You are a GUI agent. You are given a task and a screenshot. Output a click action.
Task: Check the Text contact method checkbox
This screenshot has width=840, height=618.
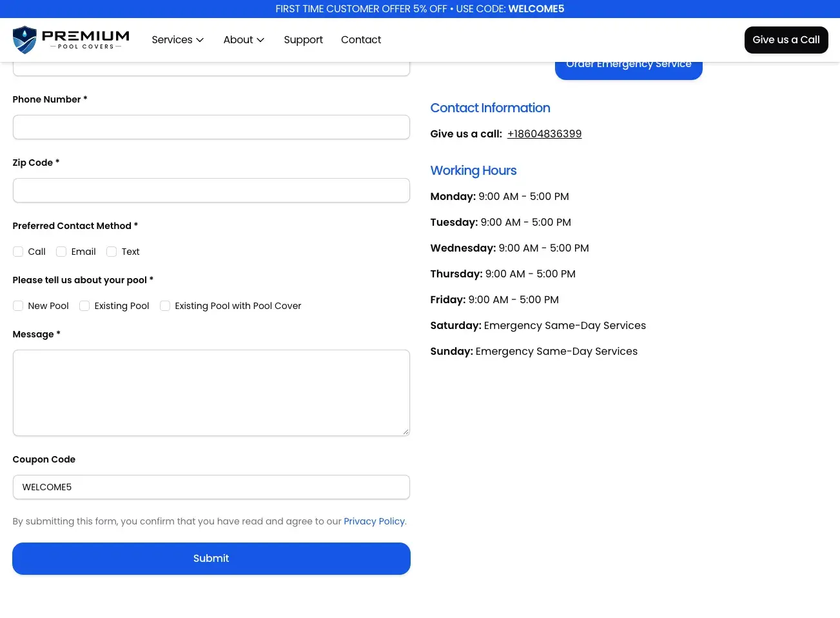(112, 252)
